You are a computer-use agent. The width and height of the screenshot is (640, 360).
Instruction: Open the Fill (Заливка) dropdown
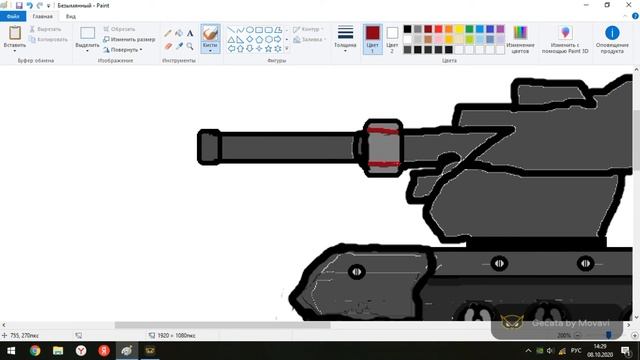[x=310, y=39]
